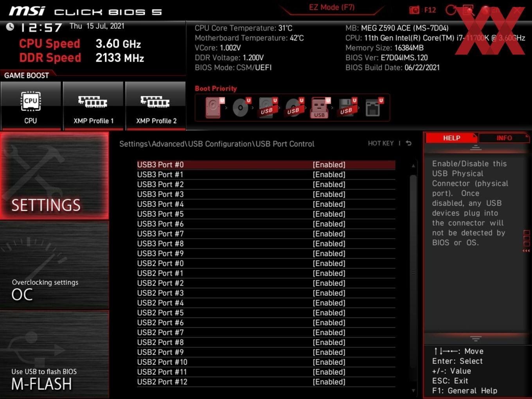Click the date Thu 15 Jul, 2021
532x399 pixels.
tap(97, 26)
